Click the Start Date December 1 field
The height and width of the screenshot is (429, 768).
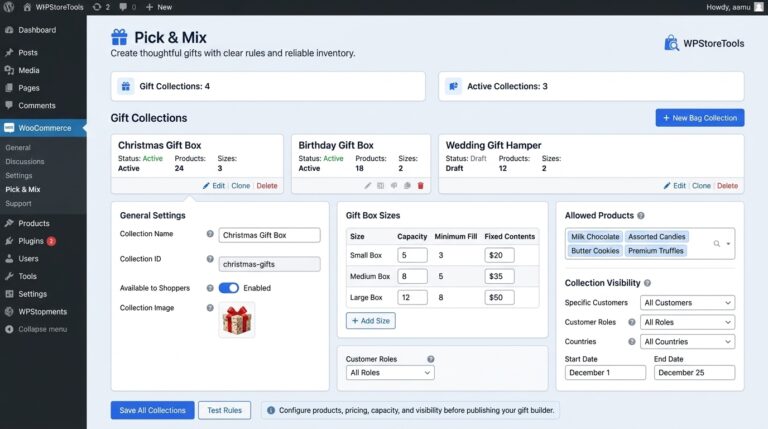pos(605,373)
